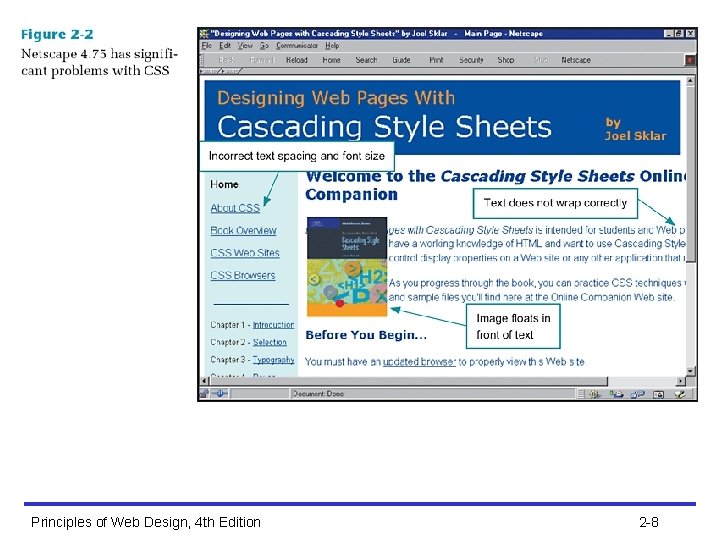This screenshot has height=540, width=720.
Task: Open Chapter 2 Selection link
Action: point(270,342)
